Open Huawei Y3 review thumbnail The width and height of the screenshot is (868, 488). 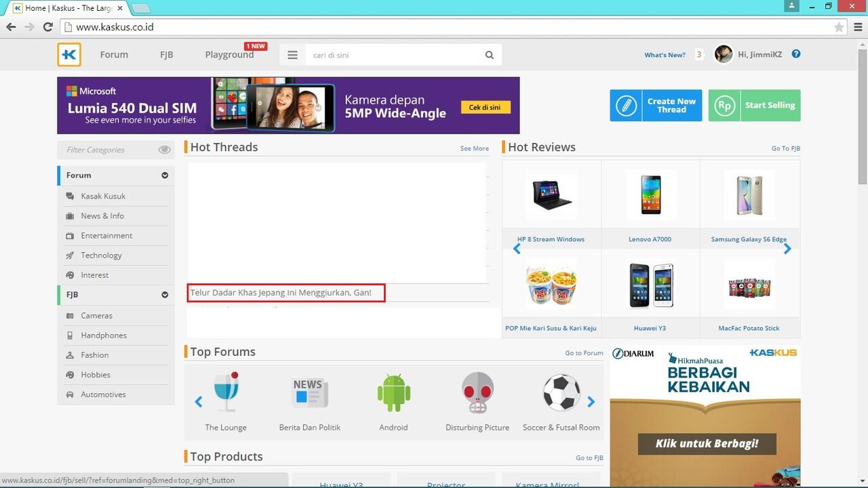[650, 285]
